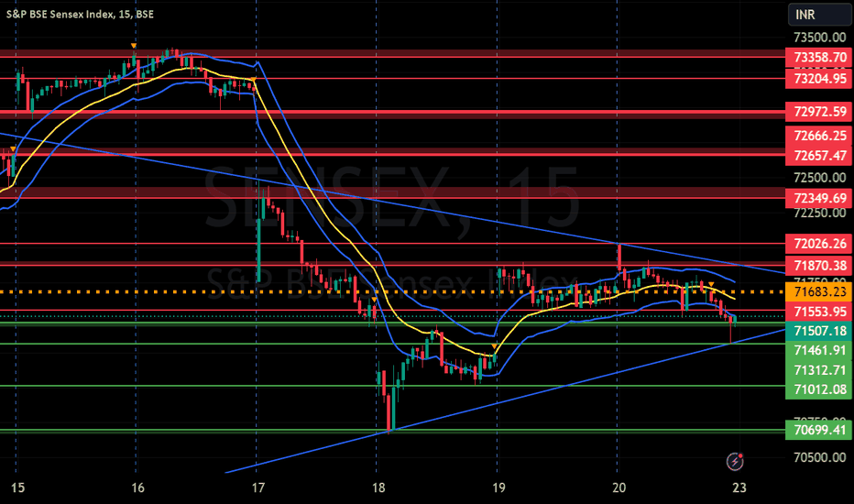Select the 72666.25 red price label
The width and height of the screenshot is (854, 504).
pos(819,136)
